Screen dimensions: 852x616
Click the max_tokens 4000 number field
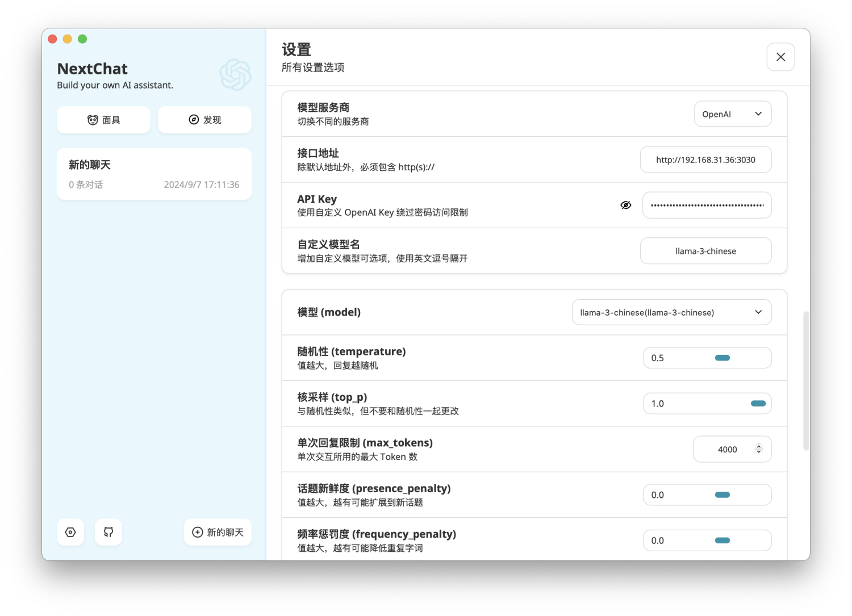[x=732, y=449]
